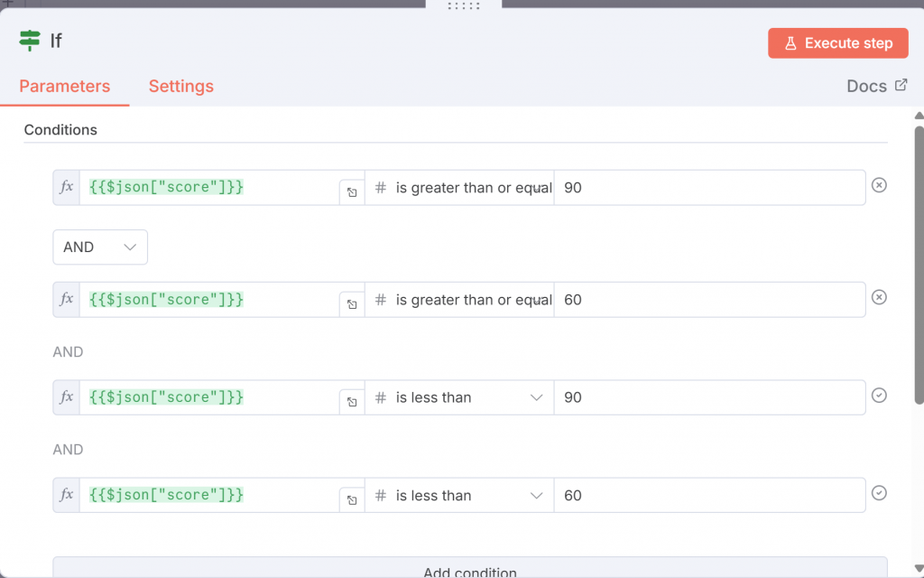The height and width of the screenshot is (578, 924).
Task: Click the value 90 field on the less than row
Action: pos(709,397)
